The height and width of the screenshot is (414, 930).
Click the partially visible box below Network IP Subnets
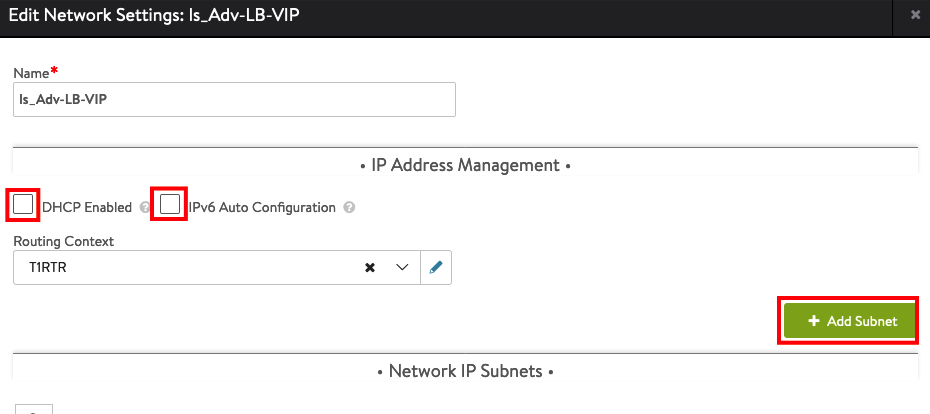[33, 409]
